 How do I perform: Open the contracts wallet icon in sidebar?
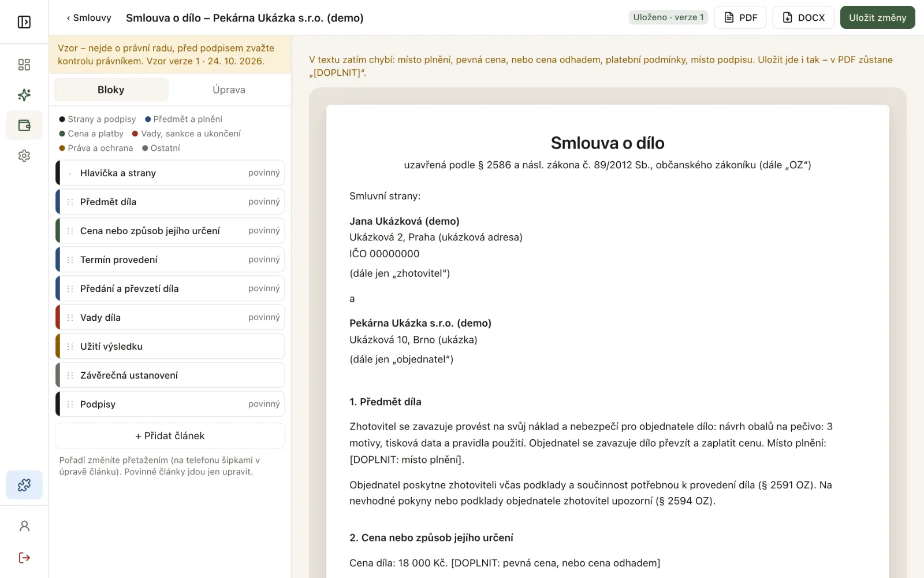pyautogui.click(x=24, y=125)
